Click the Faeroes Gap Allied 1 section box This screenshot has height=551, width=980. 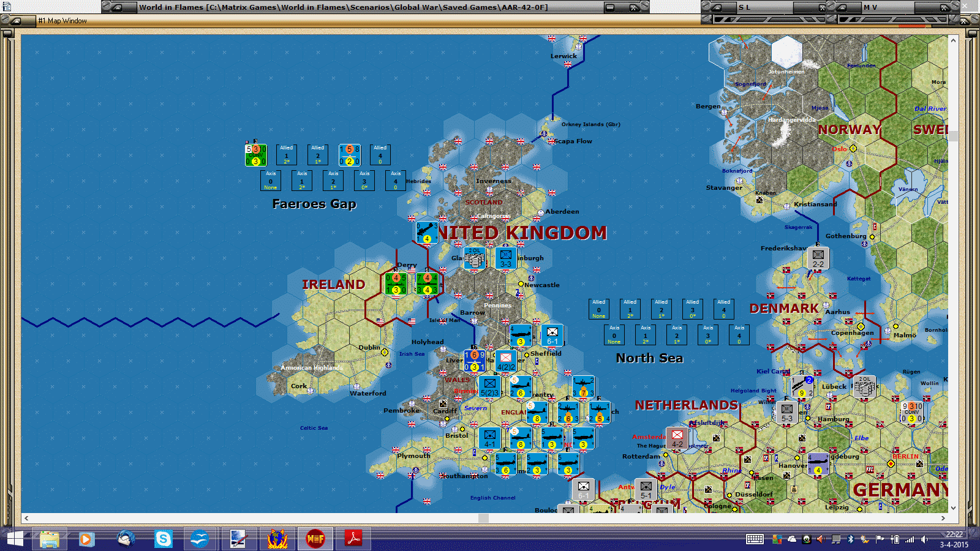(x=286, y=155)
